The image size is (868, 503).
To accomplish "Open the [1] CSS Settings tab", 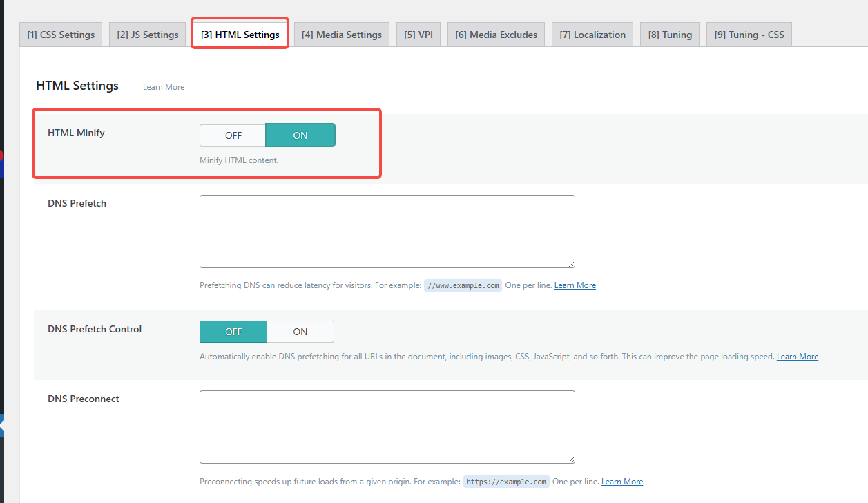I will tap(61, 35).
